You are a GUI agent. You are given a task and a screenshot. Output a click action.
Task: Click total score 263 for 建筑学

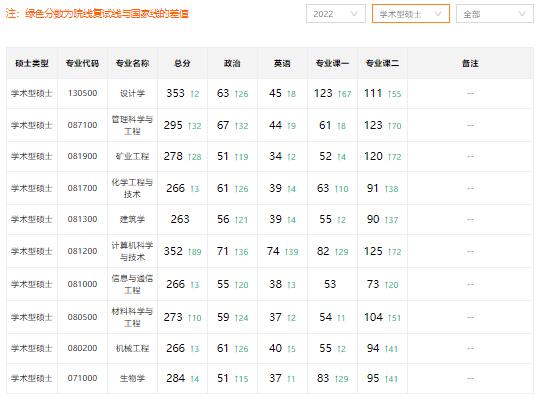pos(180,219)
